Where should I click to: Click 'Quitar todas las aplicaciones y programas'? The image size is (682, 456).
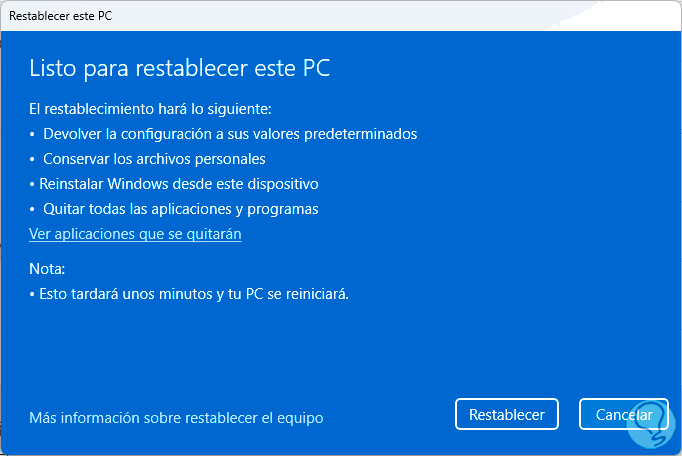[x=180, y=209]
